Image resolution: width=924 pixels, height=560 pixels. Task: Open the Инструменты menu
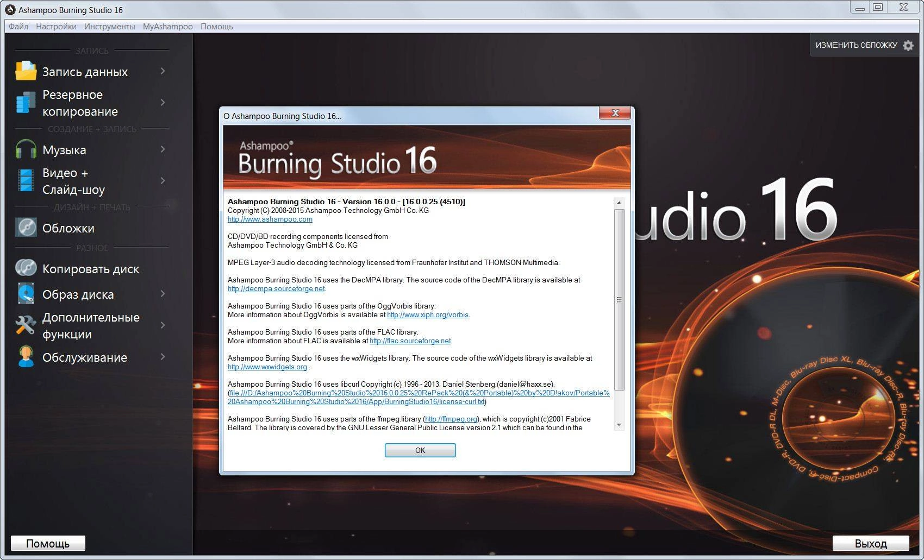[109, 26]
